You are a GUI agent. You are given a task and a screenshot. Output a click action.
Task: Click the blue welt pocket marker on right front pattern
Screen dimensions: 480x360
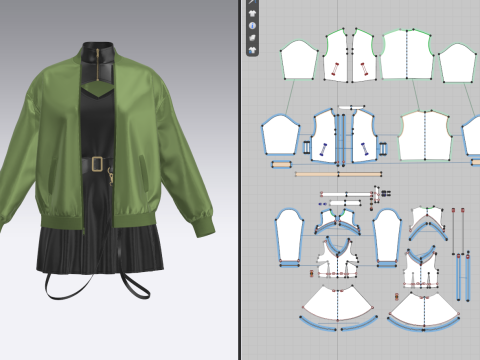(x=364, y=149)
